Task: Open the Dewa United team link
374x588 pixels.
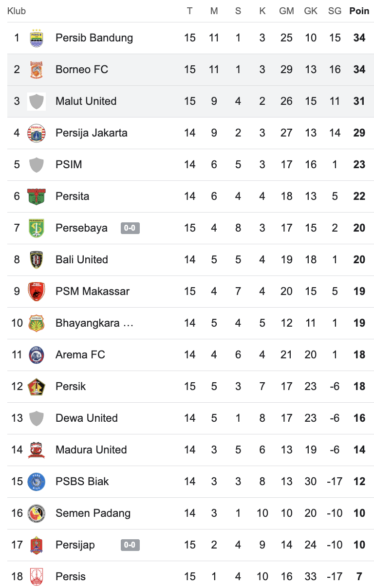Action: pyautogui.click(x=87, y=418)
